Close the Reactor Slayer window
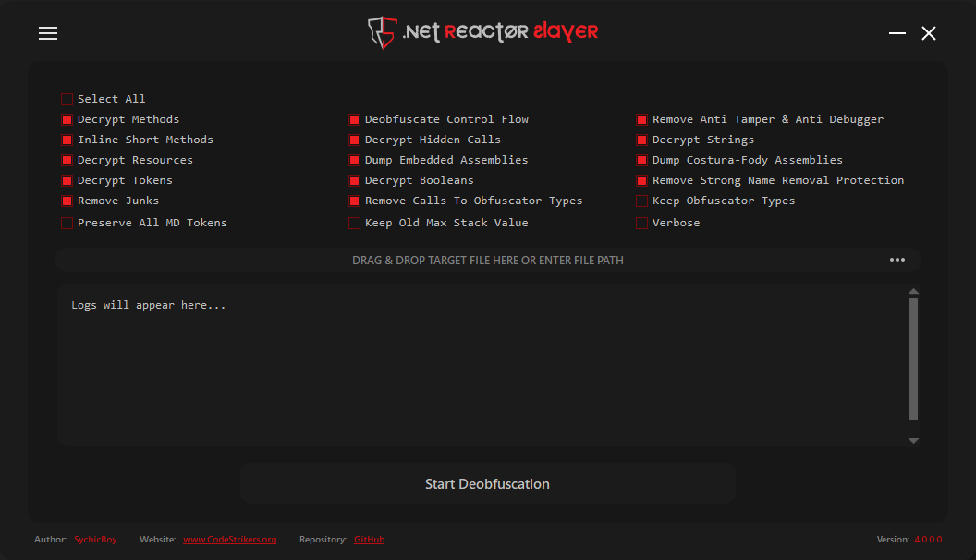Image resolution: width=976 pixels, height=560 pixels. [x=929, y=33]
